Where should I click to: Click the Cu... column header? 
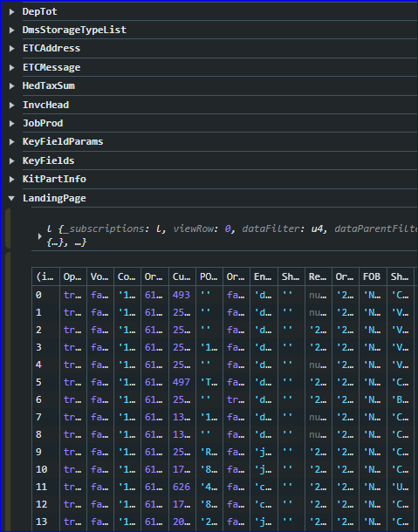(182, 276)
